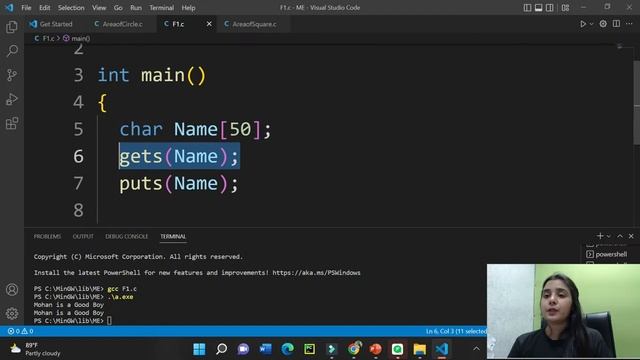Click the gear icon in editor toolbar
Screen dimensions: 640x360
point(603,24)
